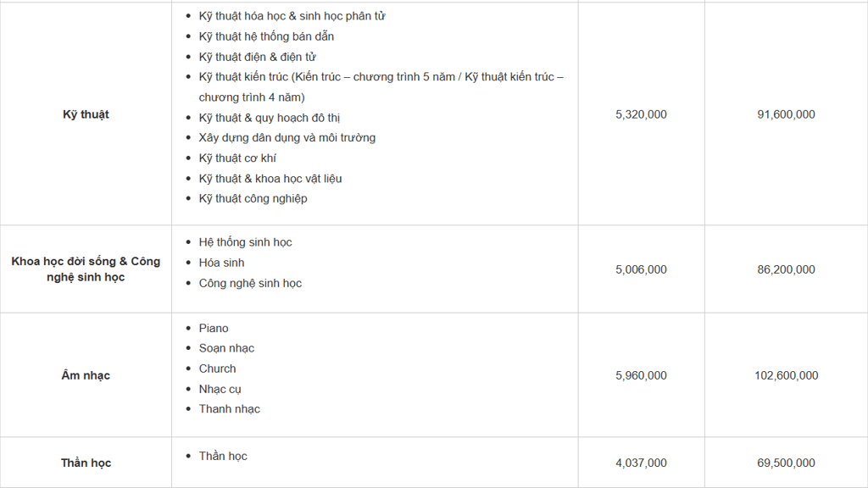The height and width of the screenshot is (488, 868).
Task: Select the Kỹ thuật hệ thống bán dẫn item
Action: [266, 36]
